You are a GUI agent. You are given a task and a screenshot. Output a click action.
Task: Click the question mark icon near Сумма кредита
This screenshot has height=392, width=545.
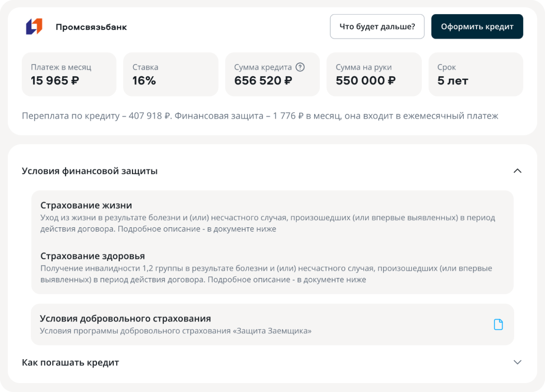pyautogui.click(x=300, y=67)
